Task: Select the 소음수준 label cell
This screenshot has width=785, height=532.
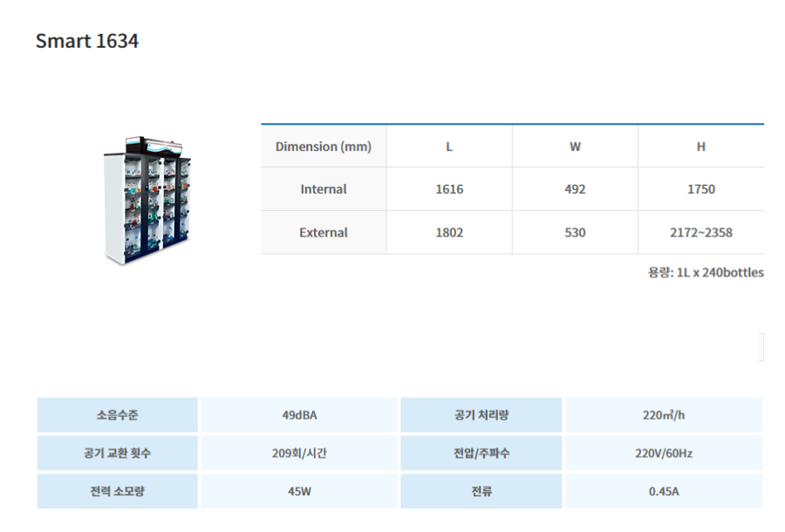Action: point(118,415)
